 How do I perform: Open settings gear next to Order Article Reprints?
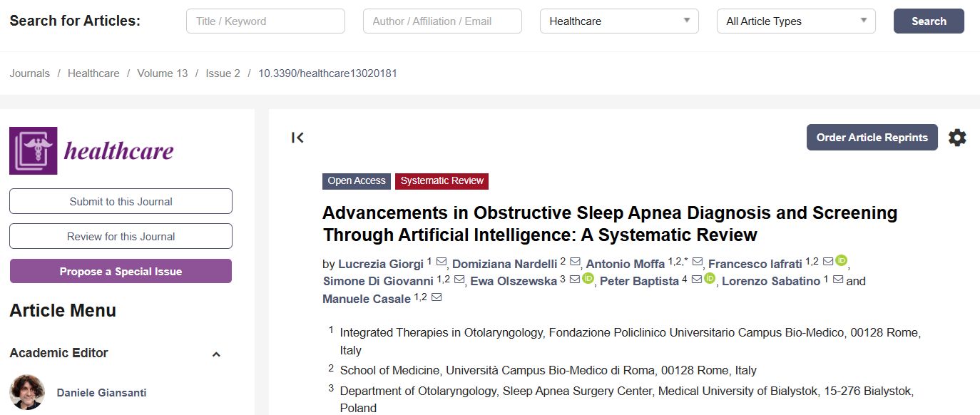coord(957,138)
